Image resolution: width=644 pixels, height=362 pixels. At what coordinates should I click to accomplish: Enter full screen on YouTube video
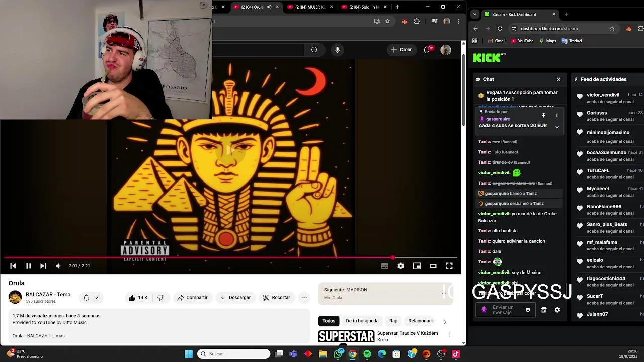[449, 266]
